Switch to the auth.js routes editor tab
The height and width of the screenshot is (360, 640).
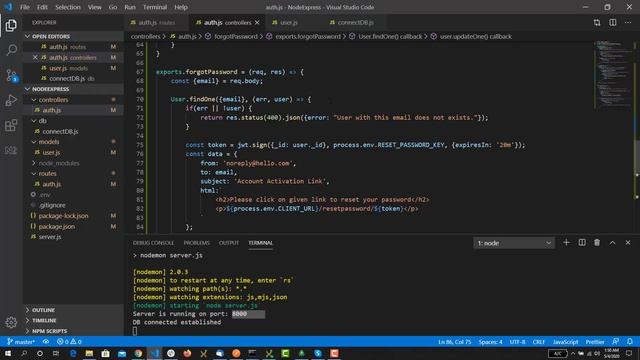(x=157, y=22)
